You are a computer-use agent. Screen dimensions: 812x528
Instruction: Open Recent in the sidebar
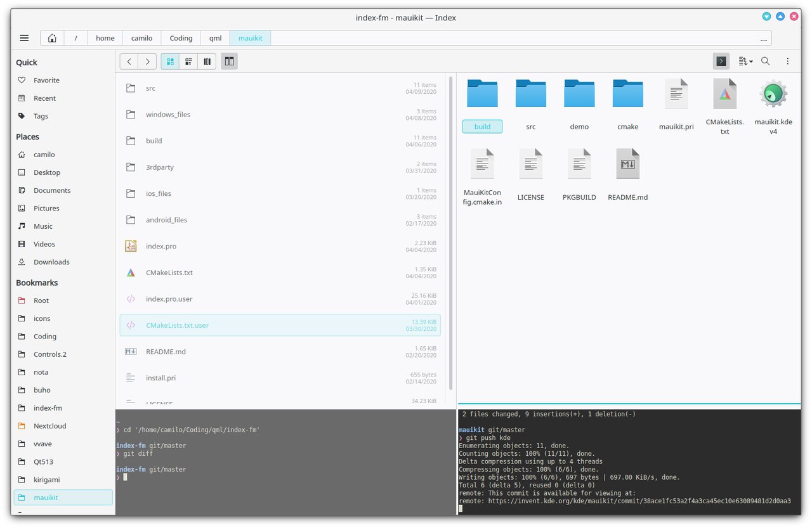pyautogui.click(x=63, y=98)
